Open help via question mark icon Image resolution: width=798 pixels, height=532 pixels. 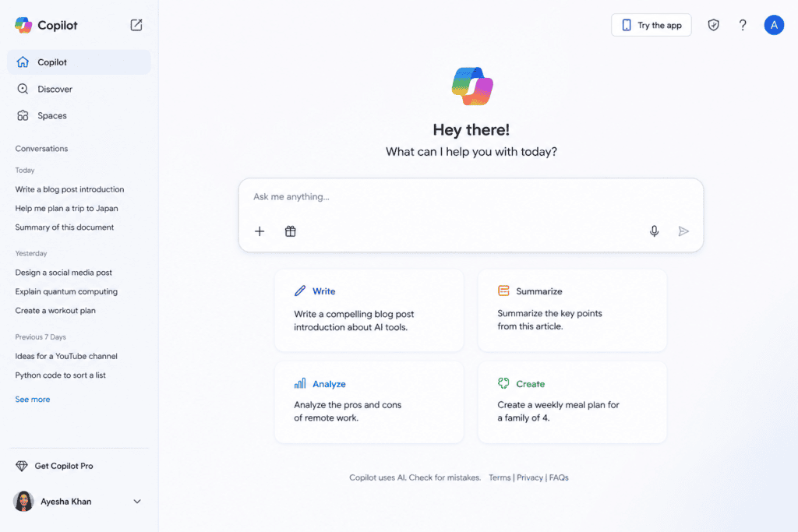coord(743,25)
